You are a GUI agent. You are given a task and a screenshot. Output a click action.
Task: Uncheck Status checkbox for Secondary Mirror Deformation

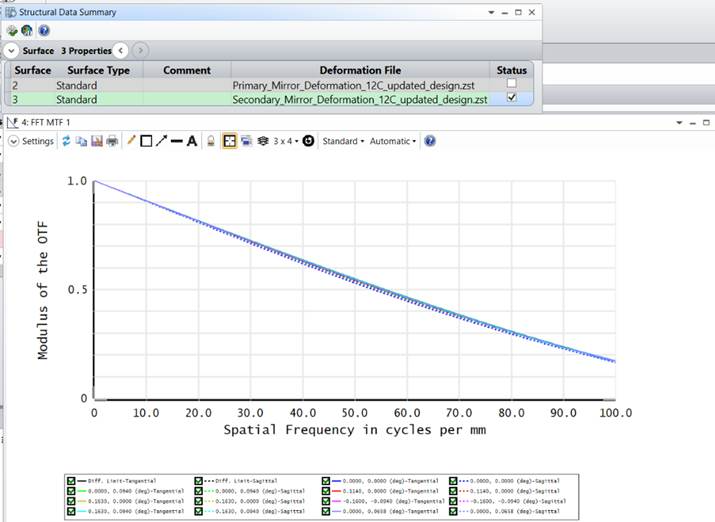click(512, 100)
